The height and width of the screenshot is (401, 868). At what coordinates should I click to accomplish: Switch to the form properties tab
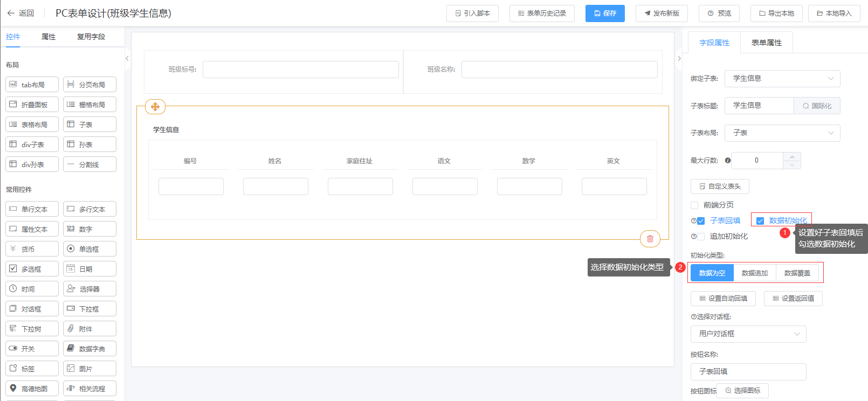(766, 43)
